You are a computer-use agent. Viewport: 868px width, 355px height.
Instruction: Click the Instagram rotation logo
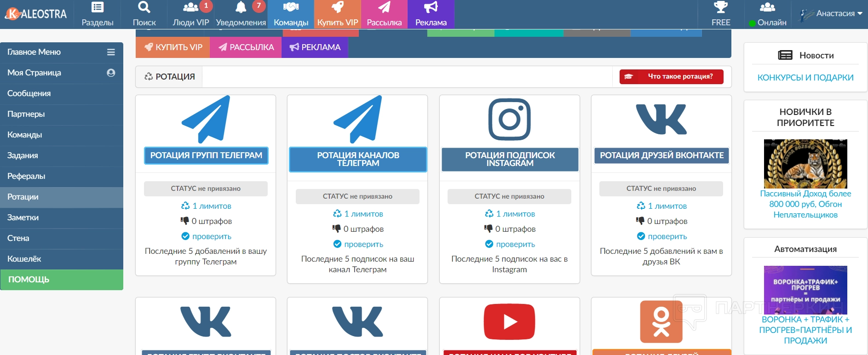509,119
